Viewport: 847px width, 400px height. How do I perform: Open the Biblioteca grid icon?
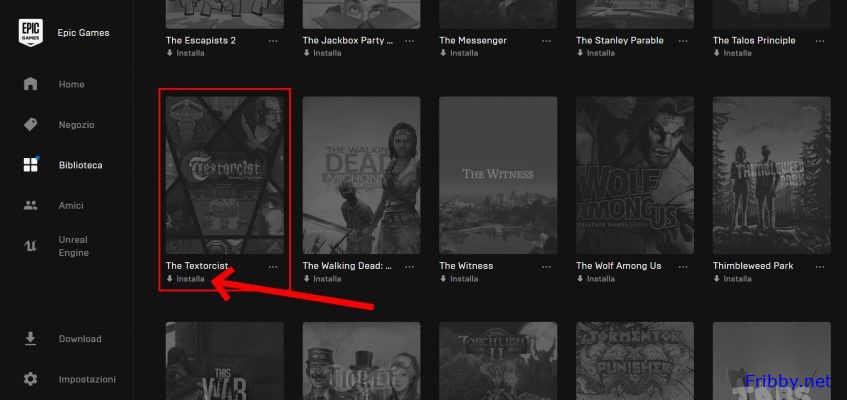tap(31, 165)
